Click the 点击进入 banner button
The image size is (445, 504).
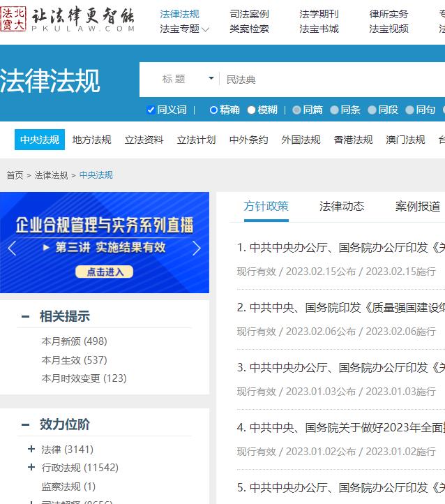coord(105,272)
